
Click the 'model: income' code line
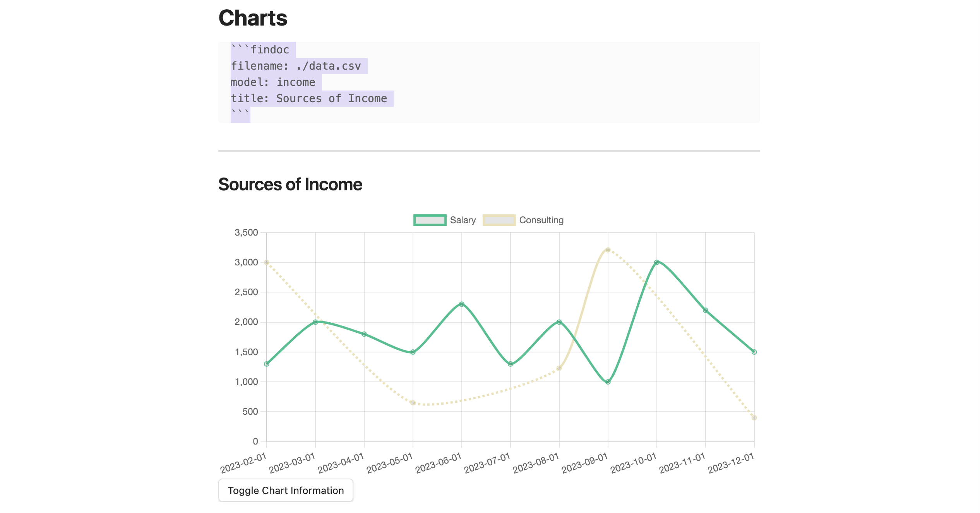point(273,82)
